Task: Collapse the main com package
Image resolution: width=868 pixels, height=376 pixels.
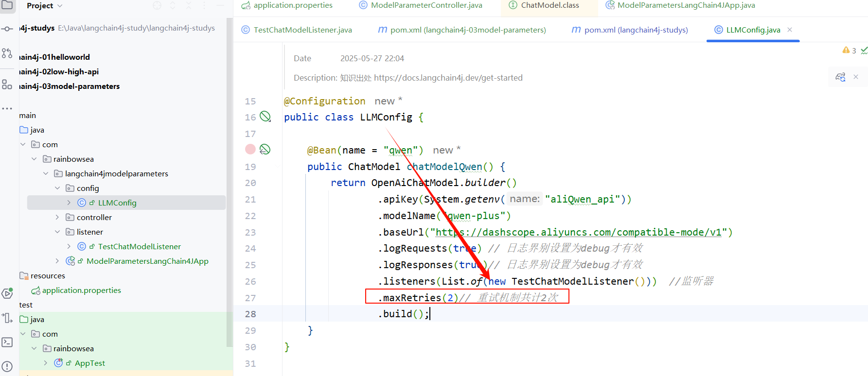Action: (23, 144)
